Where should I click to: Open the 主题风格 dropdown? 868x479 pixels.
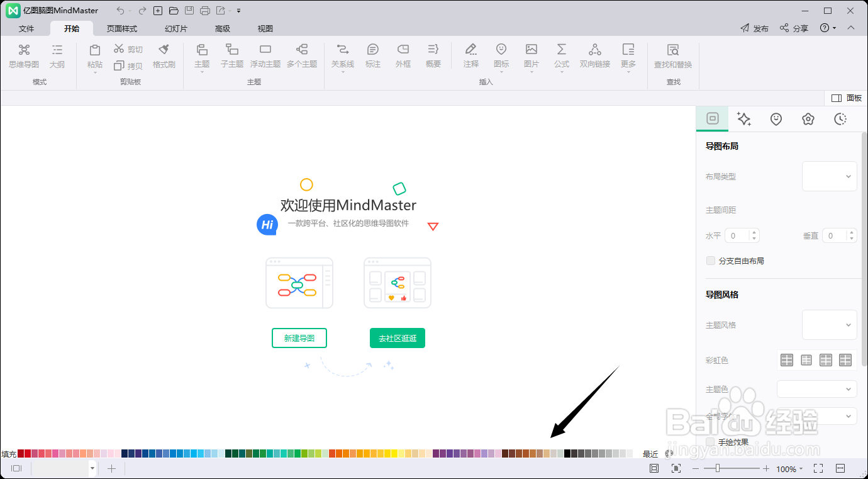coord(830,325)
